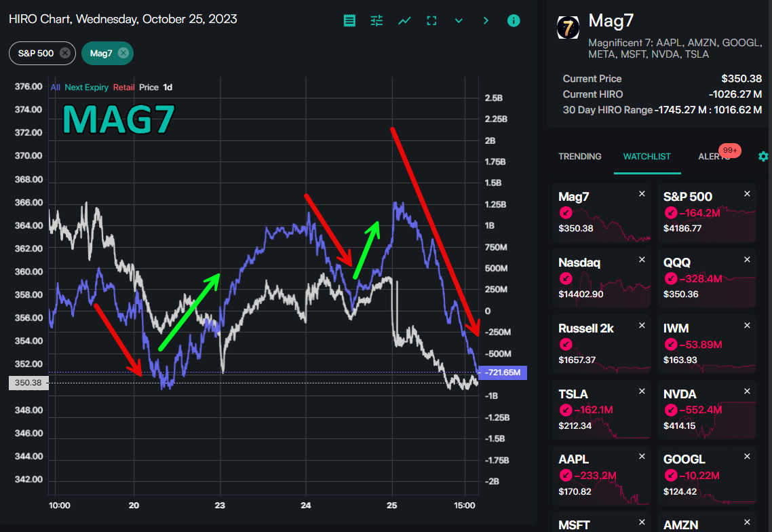Click the GOOGL down-trend arrow icon
The height and width of the screenshot is (532, 772).
[x=670, y=476]
